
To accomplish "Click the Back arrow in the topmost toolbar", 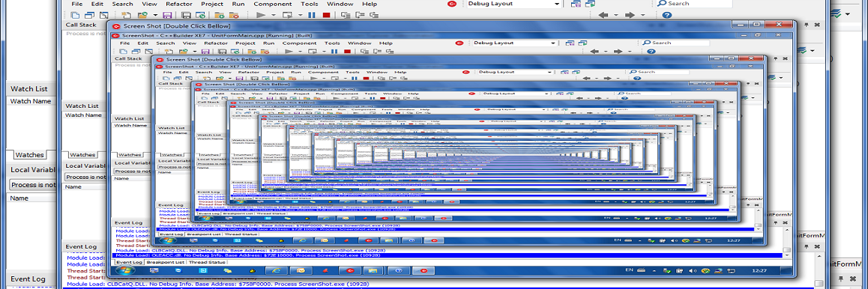I will tap(603, 16).
